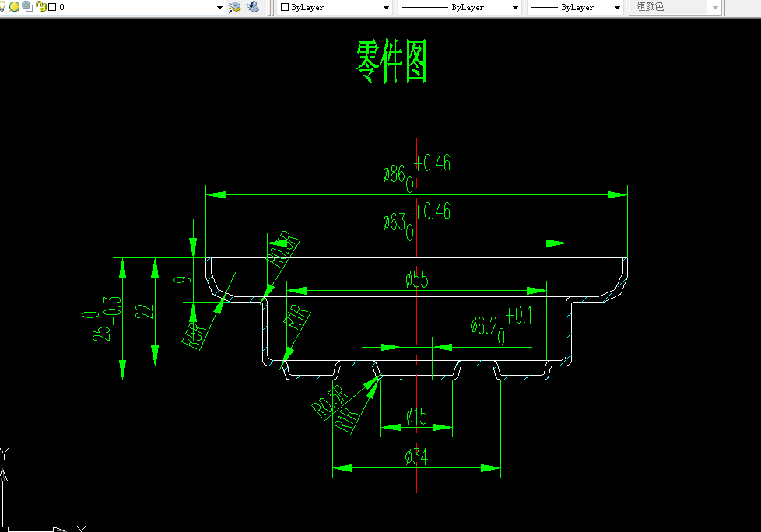Click the freeze-in-viewport icon for layer 0
The height and width of the screenshot is (532, 761).
point(25,7)
